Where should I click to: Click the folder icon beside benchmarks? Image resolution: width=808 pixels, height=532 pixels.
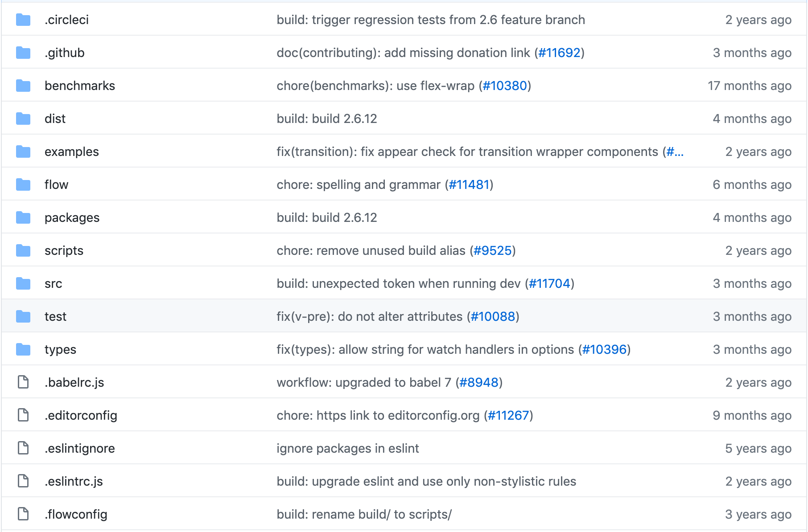pyautogui.click(x=23, y=86)
